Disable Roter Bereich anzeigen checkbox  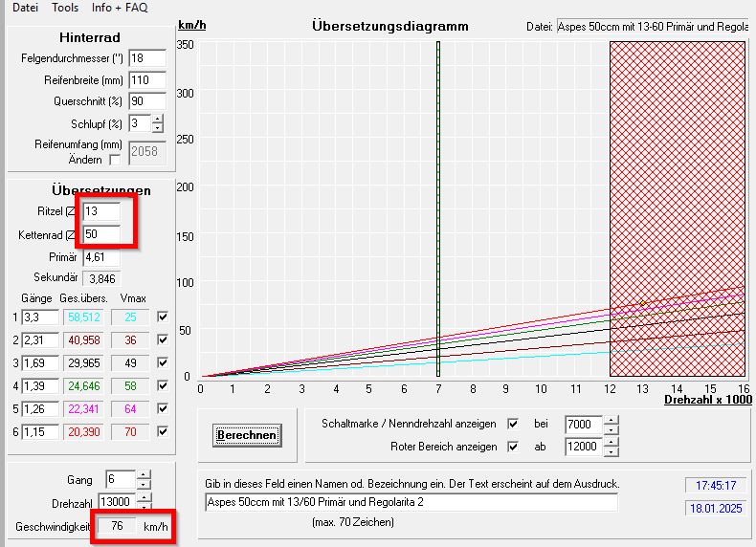[x=513, y=447]
